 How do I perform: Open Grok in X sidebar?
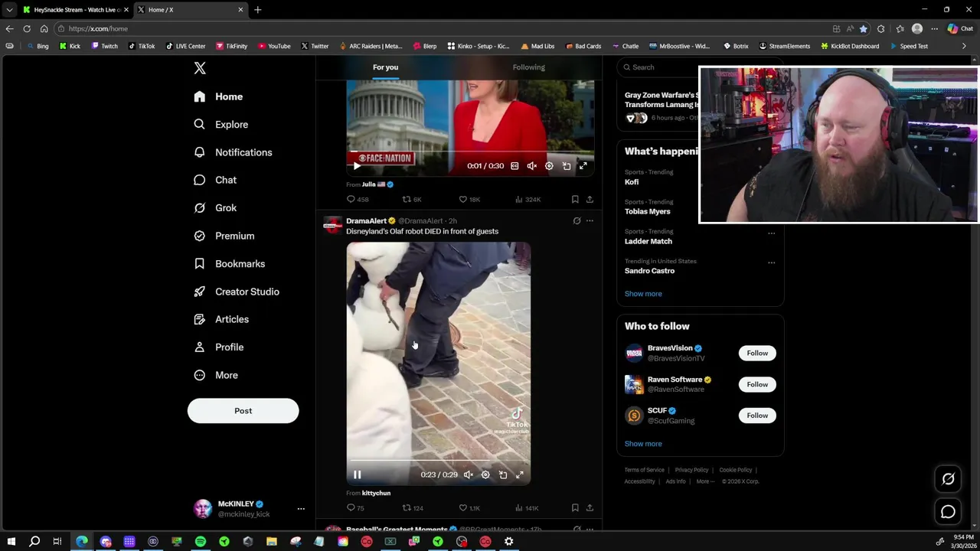(215, 207)
